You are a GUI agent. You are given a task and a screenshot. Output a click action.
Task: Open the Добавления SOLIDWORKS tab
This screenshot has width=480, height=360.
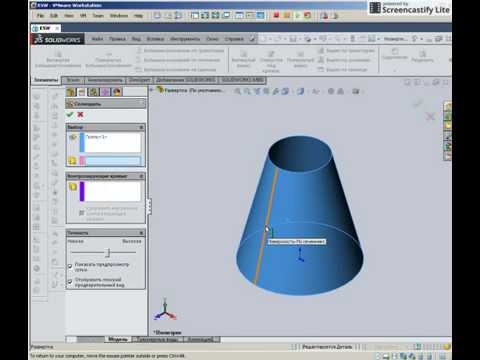coord(185,80)
